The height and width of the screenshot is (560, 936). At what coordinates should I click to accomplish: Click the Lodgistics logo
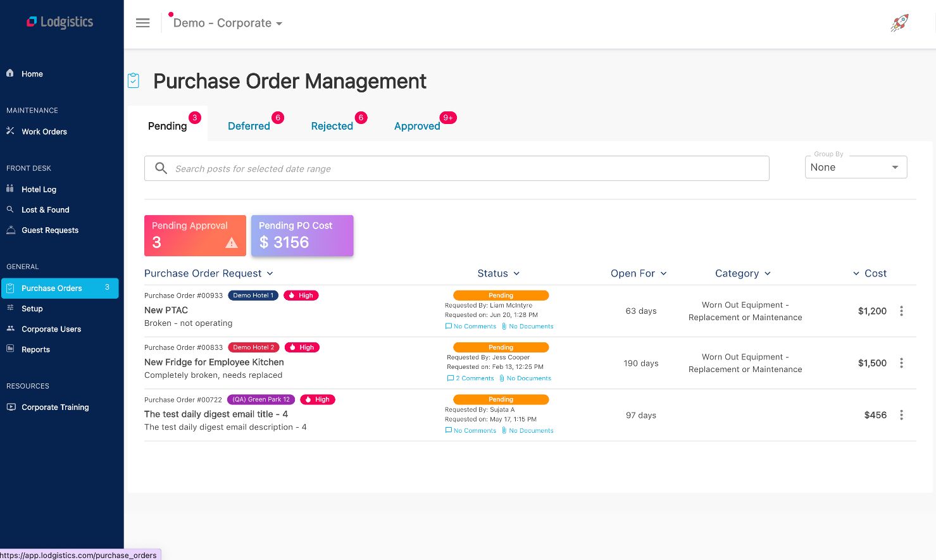[x=60, y=22]
